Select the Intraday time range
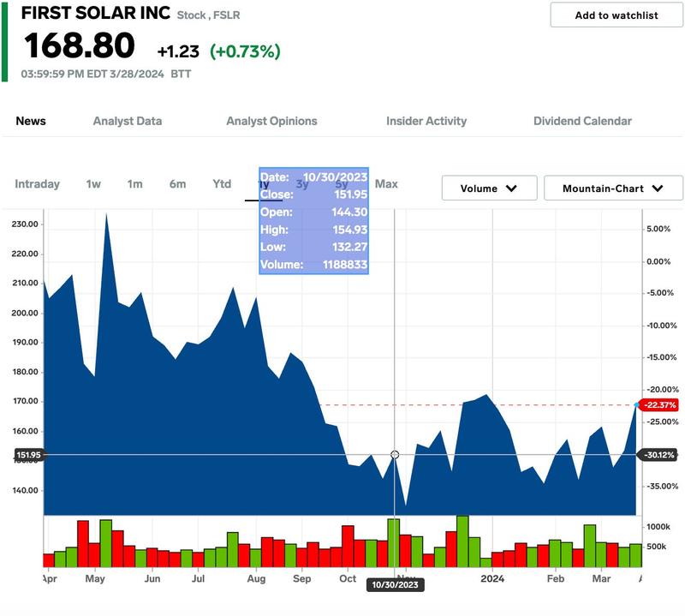 coord(37,184)
